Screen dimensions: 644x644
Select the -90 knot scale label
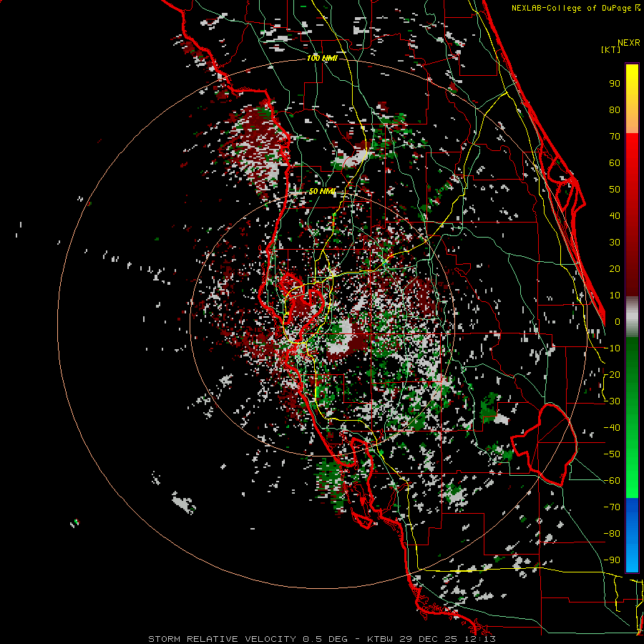612,560
